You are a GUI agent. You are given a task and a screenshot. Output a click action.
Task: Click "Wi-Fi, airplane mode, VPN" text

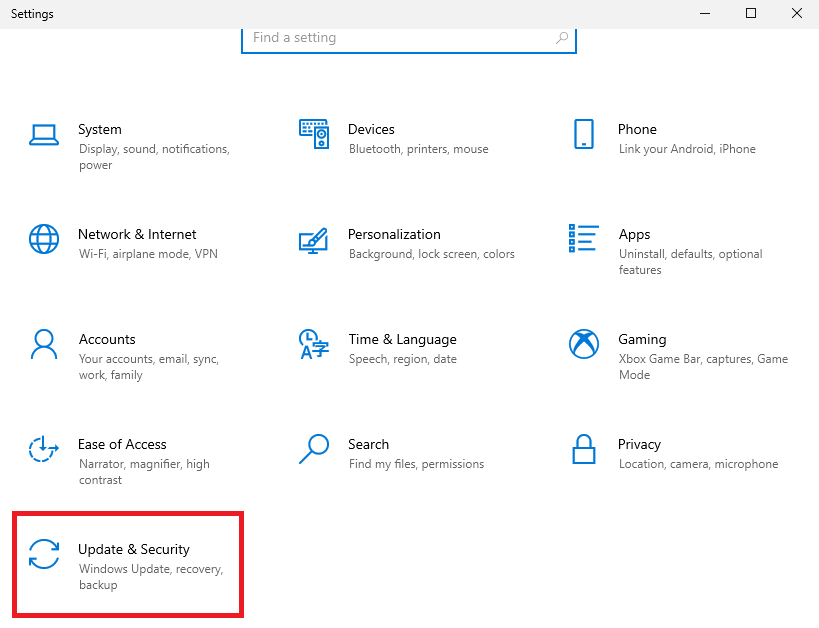[x=148, y=254]
